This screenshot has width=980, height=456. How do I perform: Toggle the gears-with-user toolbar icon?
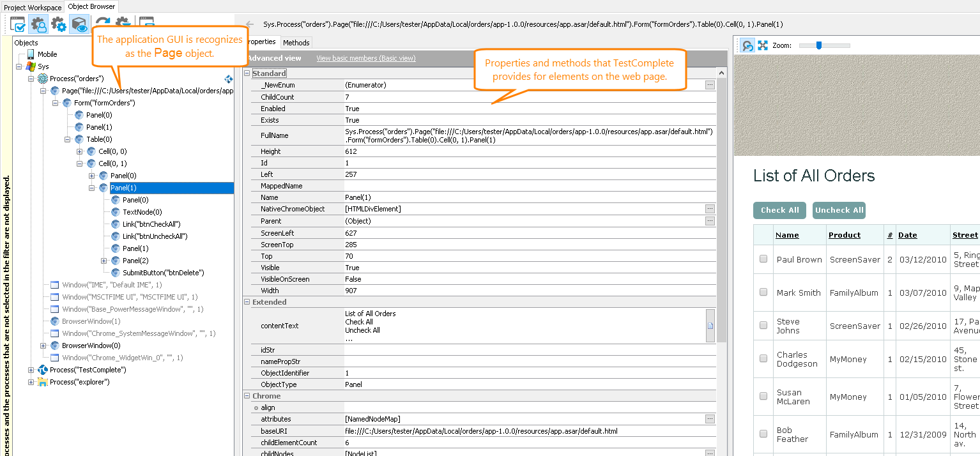38,25
